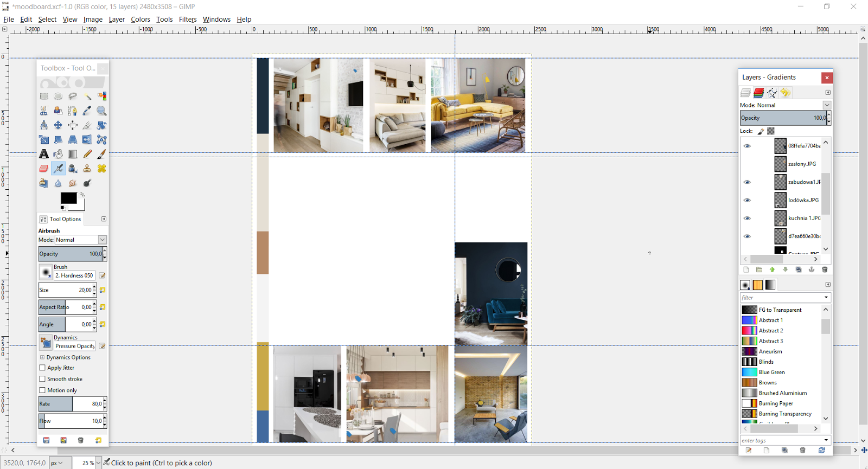Select the Zoom magnifier tool
Viewport: 868px width, 469px height.
click(101, 111)
